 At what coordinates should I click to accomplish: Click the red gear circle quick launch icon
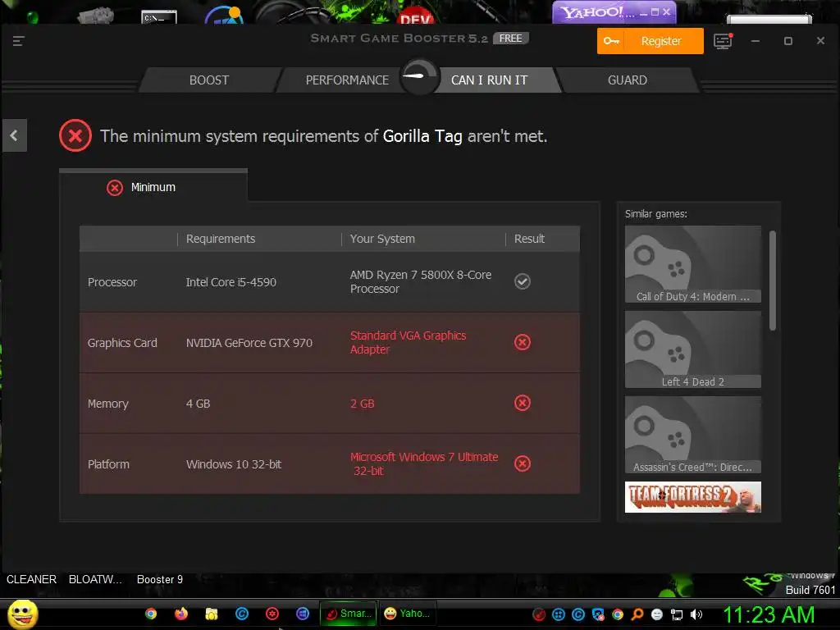[x=272, y=614]
